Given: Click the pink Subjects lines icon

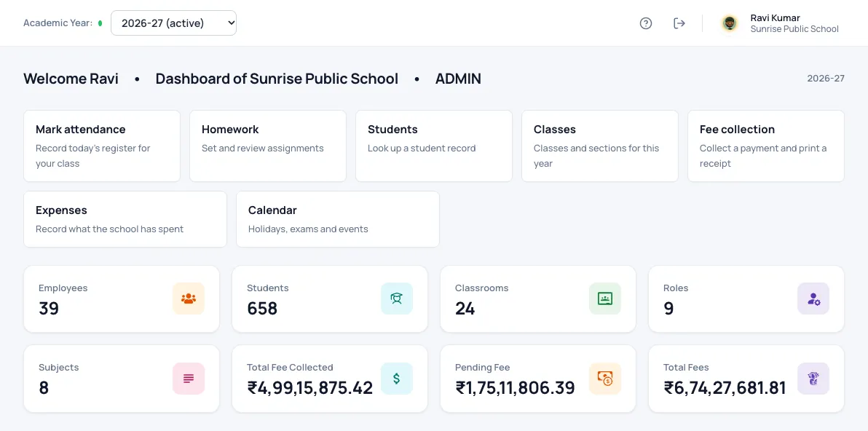Looking at the screenshot, I should click(188, 379).
